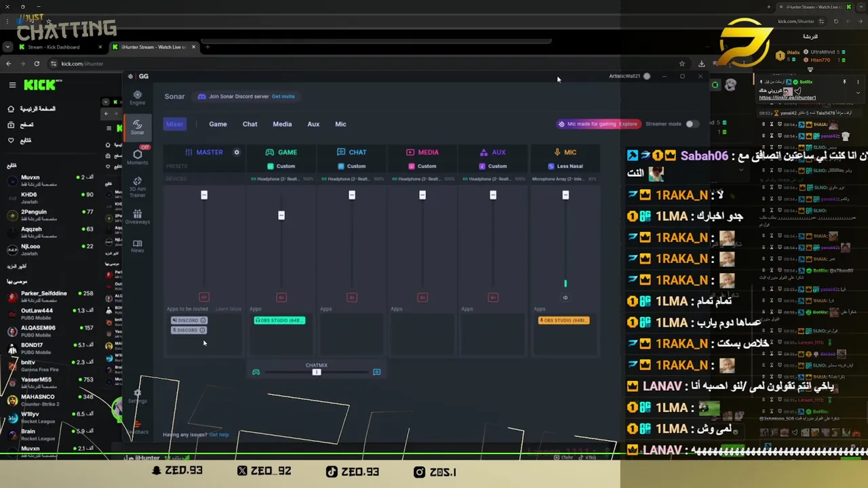
Task: Open the Game preset dropdown showing Custom
Action: tap(281, 166)
